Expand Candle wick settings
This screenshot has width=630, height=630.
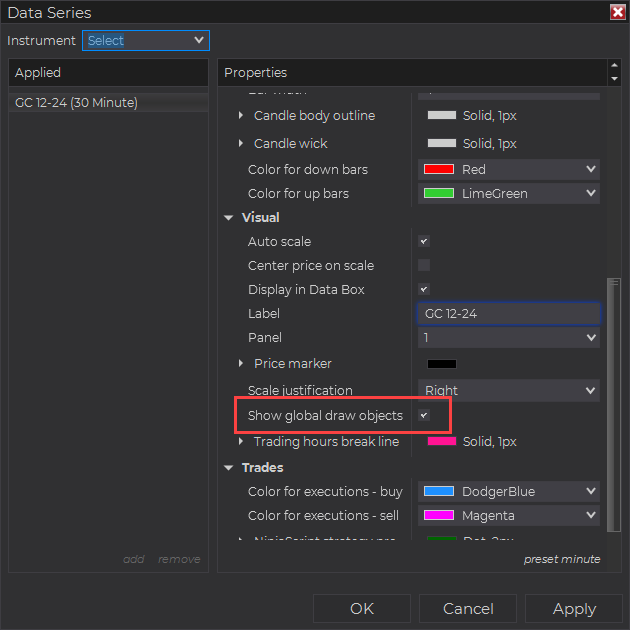(241, 144)
